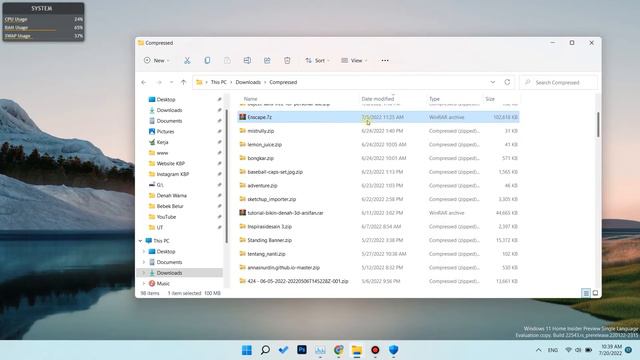
Task: Click the clock and date in taskbar
Action: pos(611,350)
